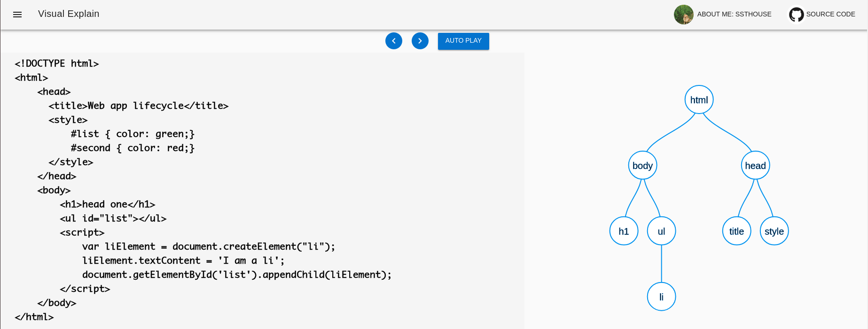868x329 pixels.
Task: Click the <!DOCTYPE html> code line
Action: pyautogui.click(x=57, y=63)
